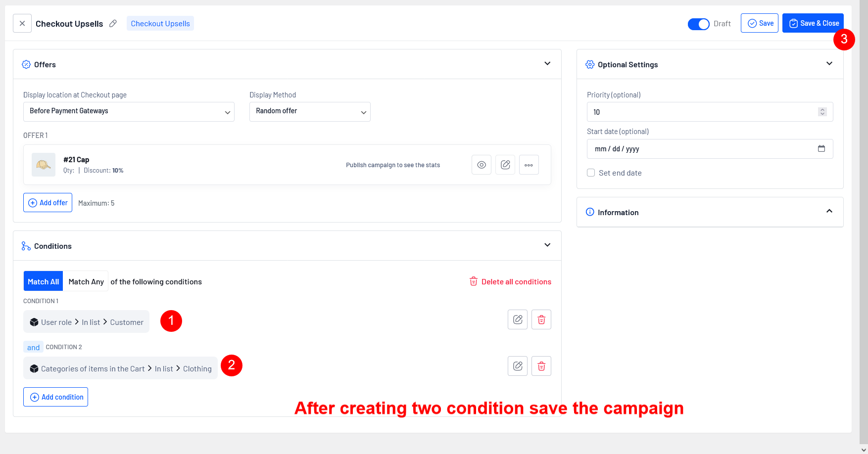
Task: Delete the User role condition
Action: tap(541, 319)
